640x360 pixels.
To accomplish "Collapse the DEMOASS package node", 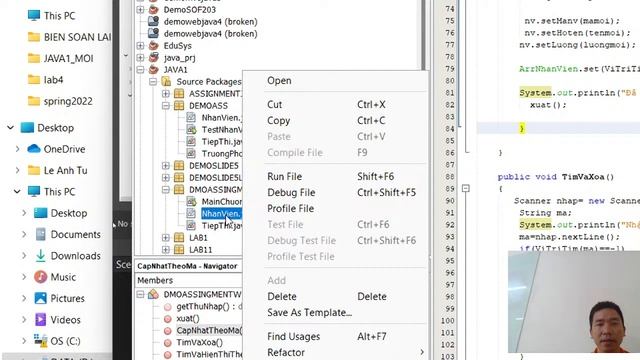I will coord(166,106).
